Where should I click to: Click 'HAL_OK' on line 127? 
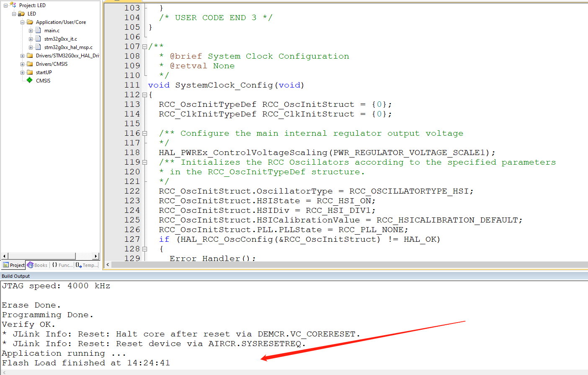[x=420, y=239]
